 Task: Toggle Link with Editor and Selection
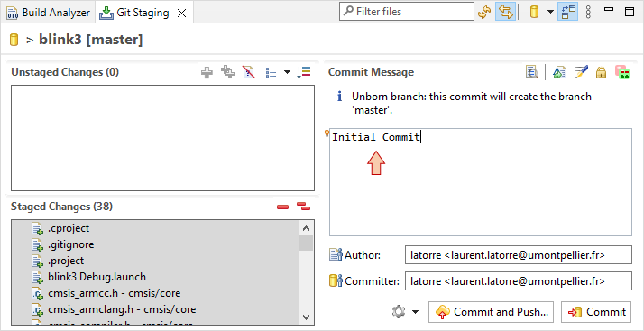pyautogui.click(x=506, y=12)
